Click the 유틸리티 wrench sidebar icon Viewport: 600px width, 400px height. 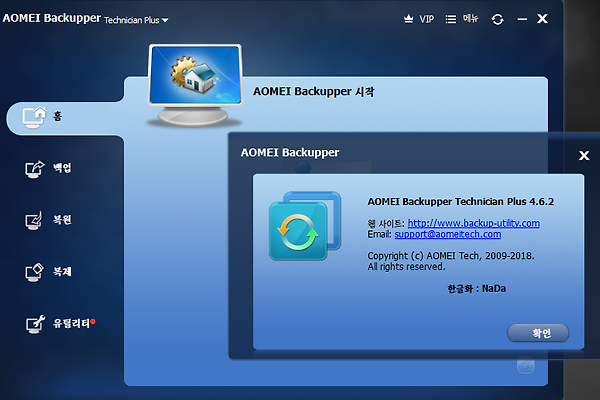[x=35, y=324]
